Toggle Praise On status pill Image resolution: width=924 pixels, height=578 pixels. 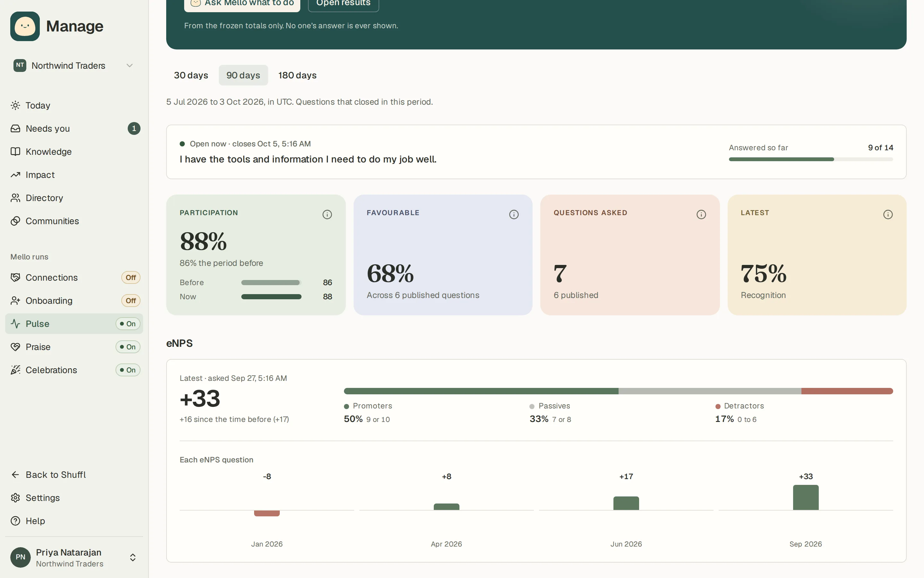click(x=128, y=347)
